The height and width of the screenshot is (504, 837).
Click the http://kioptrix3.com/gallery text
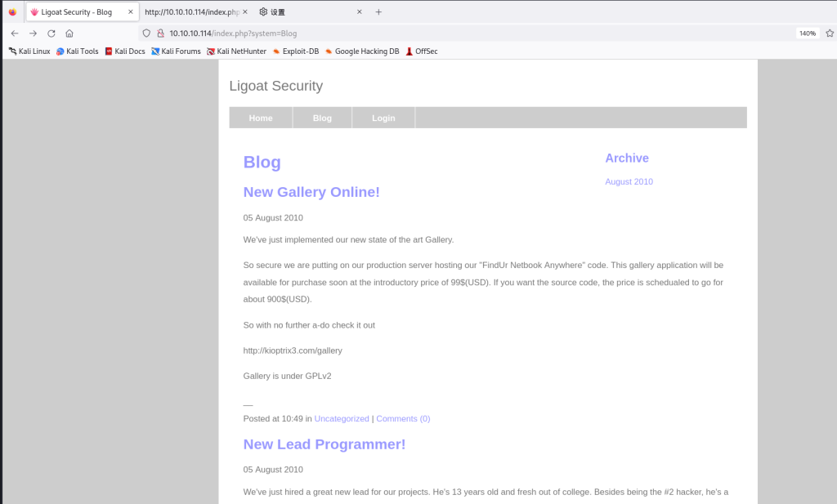pos(293,350)
